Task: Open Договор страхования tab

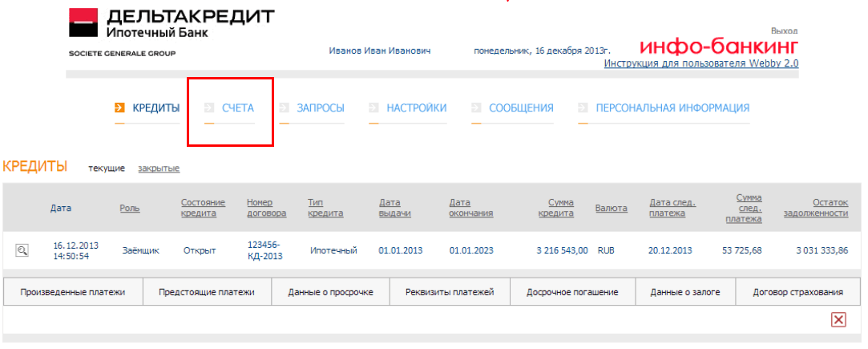Action: pos(798,292)
